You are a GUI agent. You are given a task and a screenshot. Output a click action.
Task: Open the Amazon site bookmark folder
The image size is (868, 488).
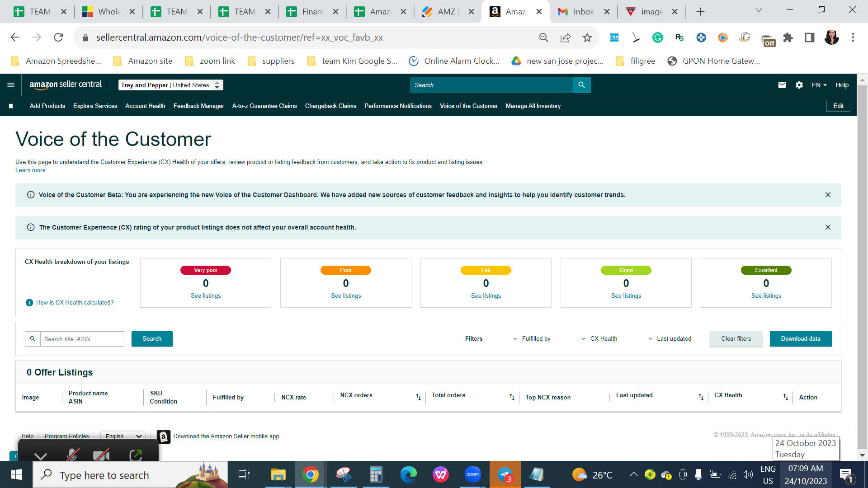[x=142, y=61]
